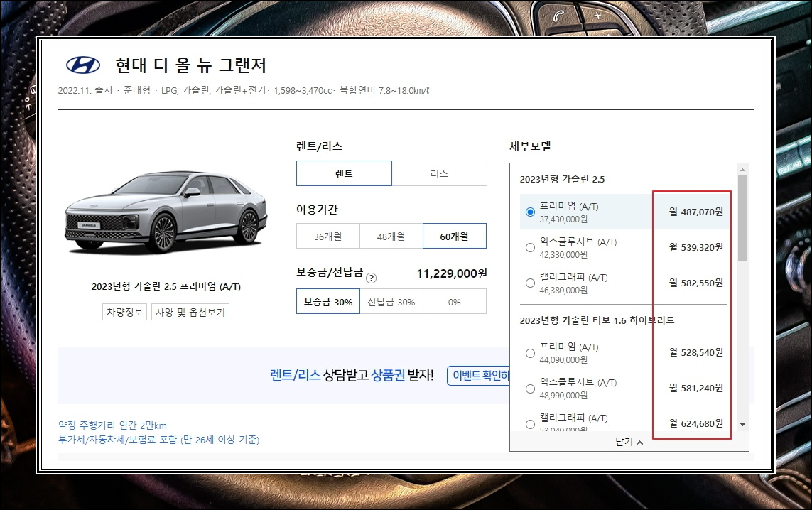Viewport: 812px width, 510px height.
Task: Select 선납금 30% option
Action: click(x=391, y=302)
